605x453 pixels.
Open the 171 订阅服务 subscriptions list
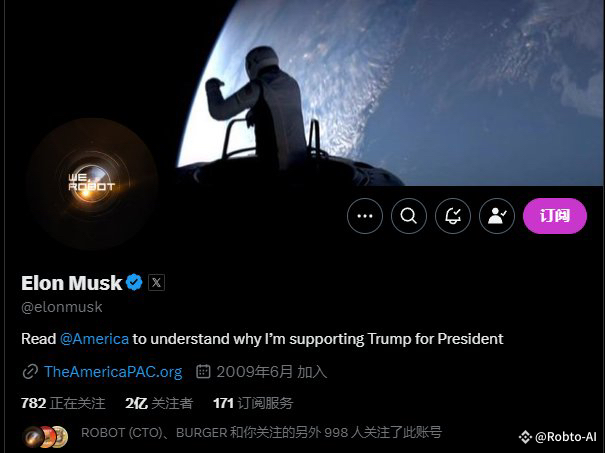tap(253, 403)
